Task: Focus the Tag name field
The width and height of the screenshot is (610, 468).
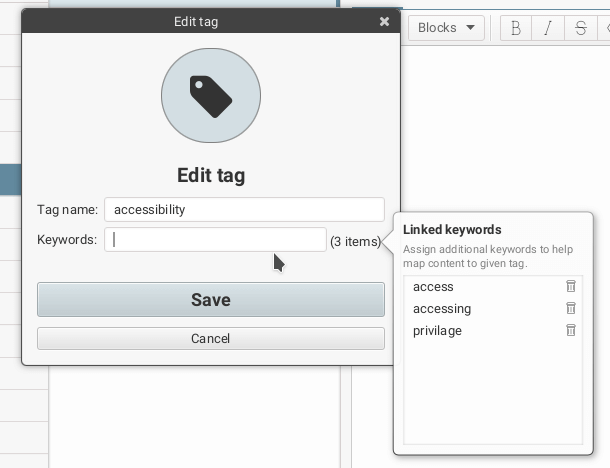Action: click(x=244, y=210)
